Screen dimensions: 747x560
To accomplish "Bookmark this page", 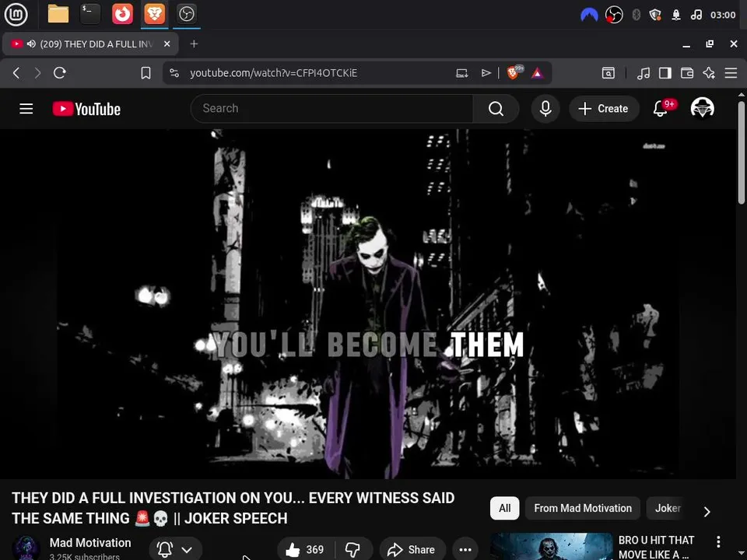I will coord(146,73).
